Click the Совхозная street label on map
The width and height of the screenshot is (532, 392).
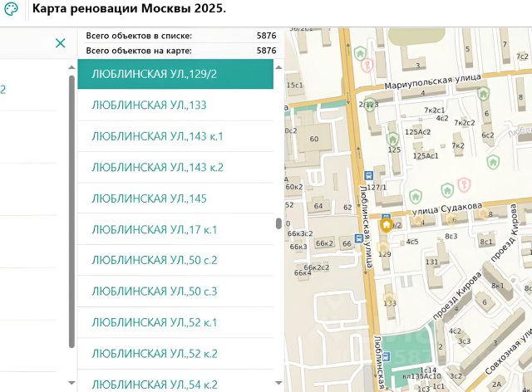coord(508,351)
